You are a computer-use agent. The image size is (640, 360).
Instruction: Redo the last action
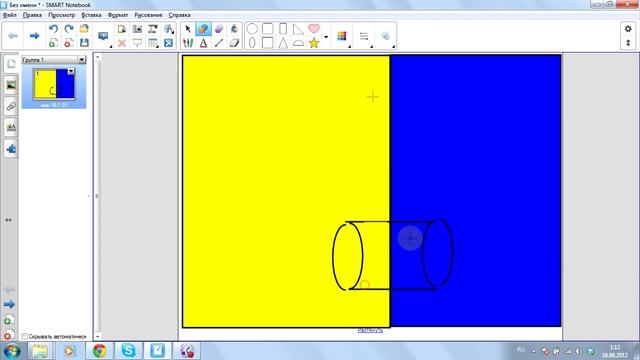tap(69, 29)
